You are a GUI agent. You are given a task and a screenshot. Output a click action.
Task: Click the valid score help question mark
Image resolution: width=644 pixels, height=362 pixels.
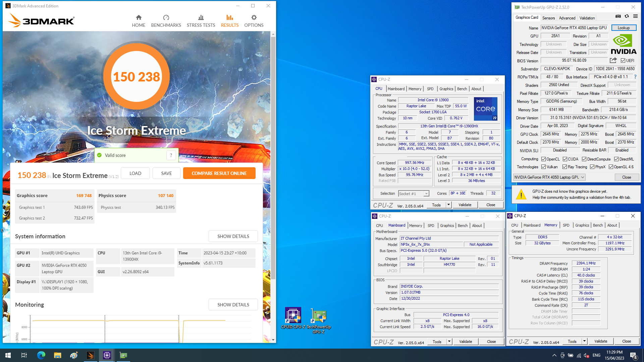(x=171, y=155)
